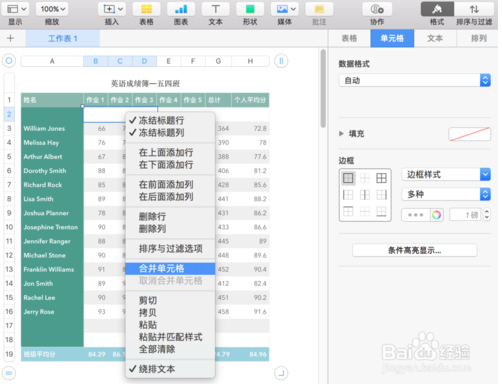502x384 pixels.
Task: Select column A header
Action: pos(52,61)
